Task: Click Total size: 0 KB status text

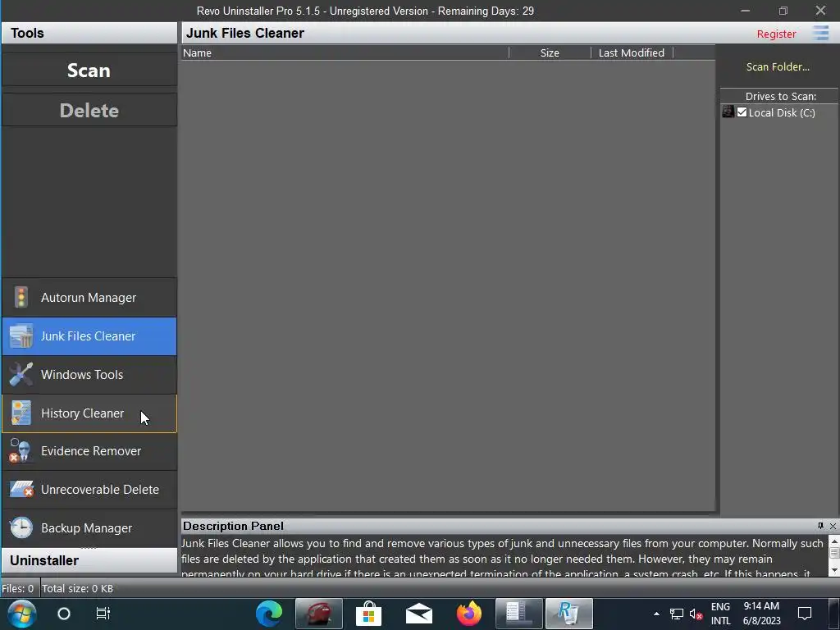Action: 78,588
